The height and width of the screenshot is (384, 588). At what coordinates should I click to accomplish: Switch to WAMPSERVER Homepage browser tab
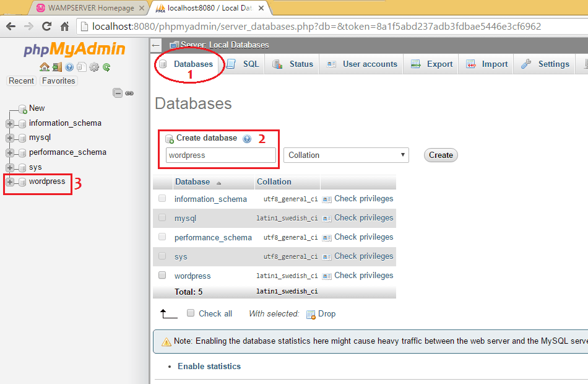[x=91, y=8]
